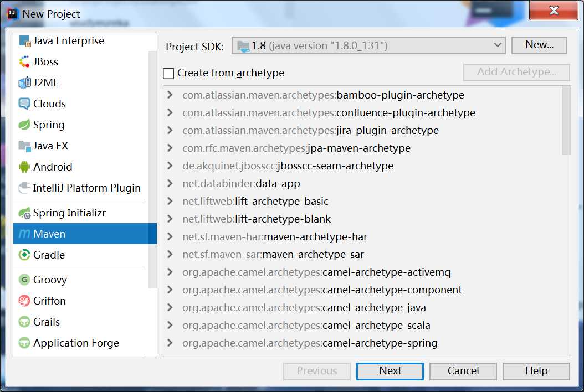Click the Griffon red icon
Viewport: 584px width, 392px height.
click(24, 301)
